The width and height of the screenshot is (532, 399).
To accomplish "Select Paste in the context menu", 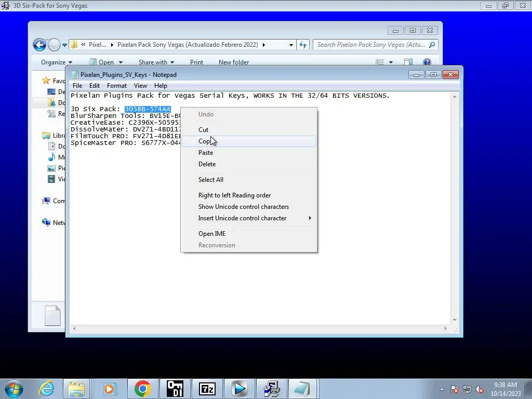I will [249, 153].
